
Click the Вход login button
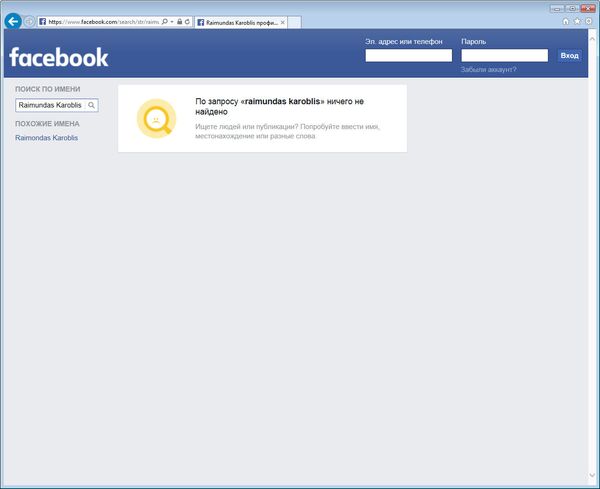point(569,55)
